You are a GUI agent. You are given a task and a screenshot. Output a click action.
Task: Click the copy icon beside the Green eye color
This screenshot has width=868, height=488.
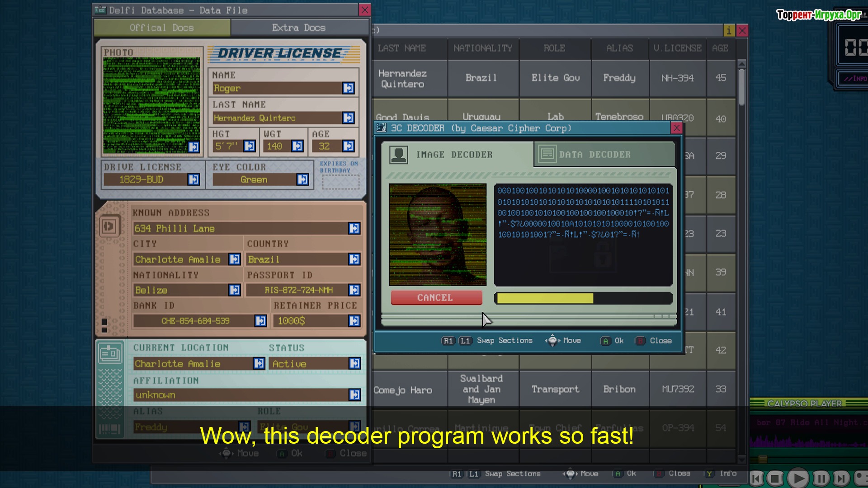(302, 180)
